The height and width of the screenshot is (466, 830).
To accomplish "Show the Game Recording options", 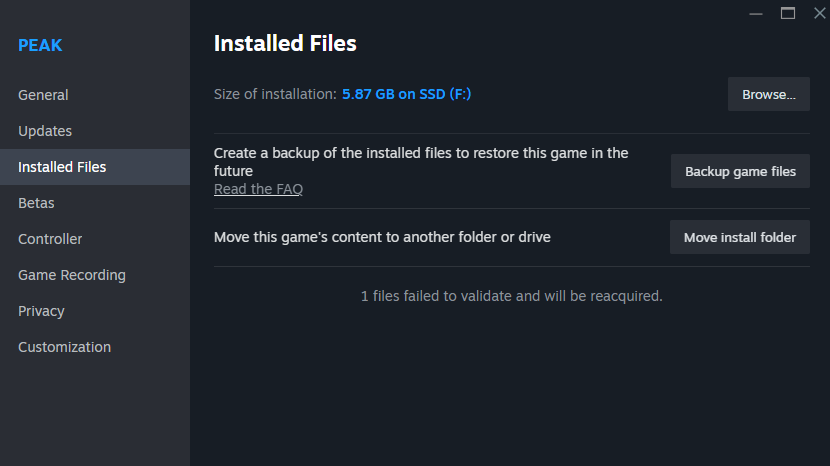I will pos(72,275).
